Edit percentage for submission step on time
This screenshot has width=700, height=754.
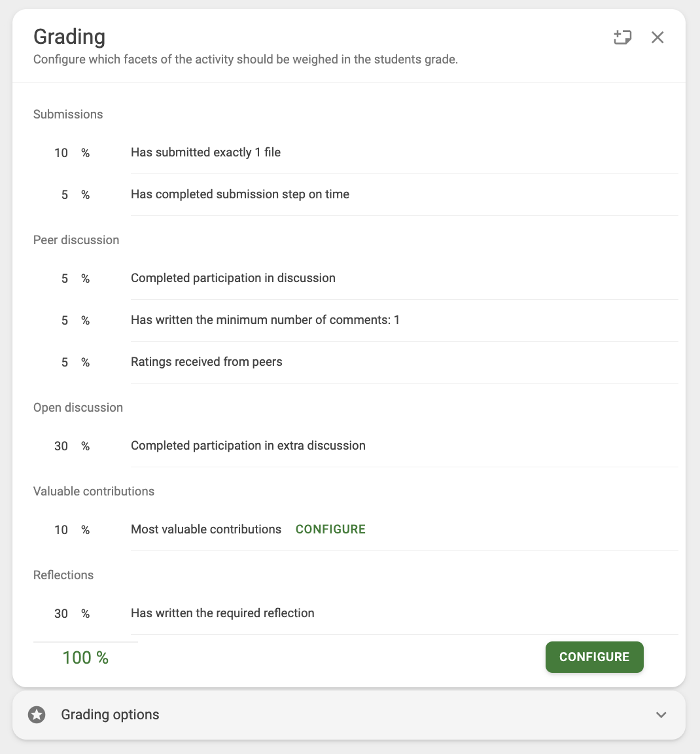(x=61, y=195)
